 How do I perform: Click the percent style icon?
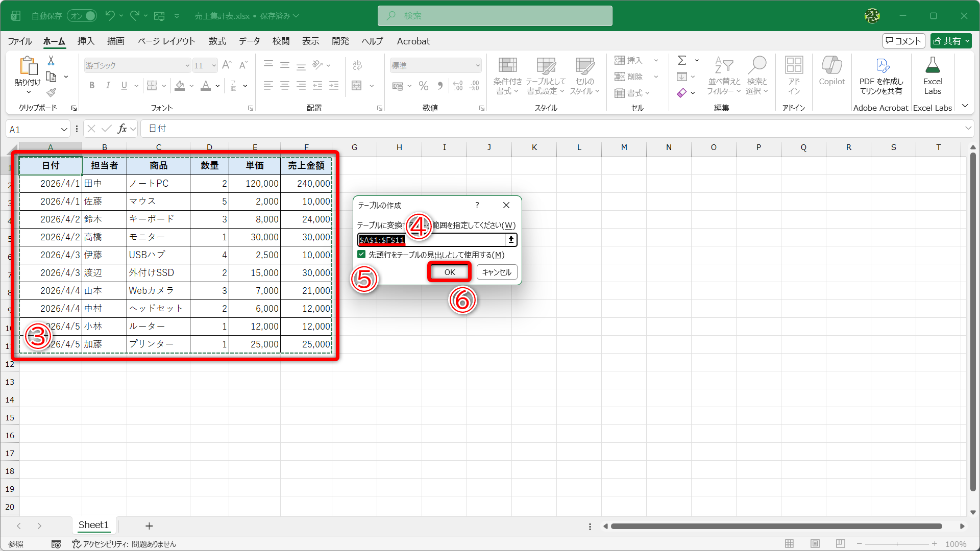[423, 86]
